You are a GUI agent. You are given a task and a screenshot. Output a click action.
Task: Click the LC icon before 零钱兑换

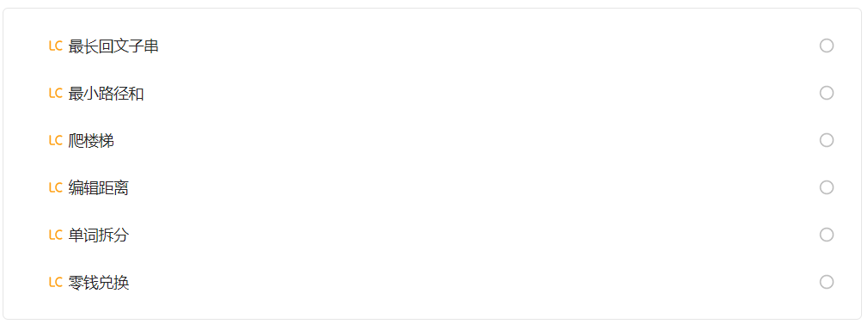(55, 283)
